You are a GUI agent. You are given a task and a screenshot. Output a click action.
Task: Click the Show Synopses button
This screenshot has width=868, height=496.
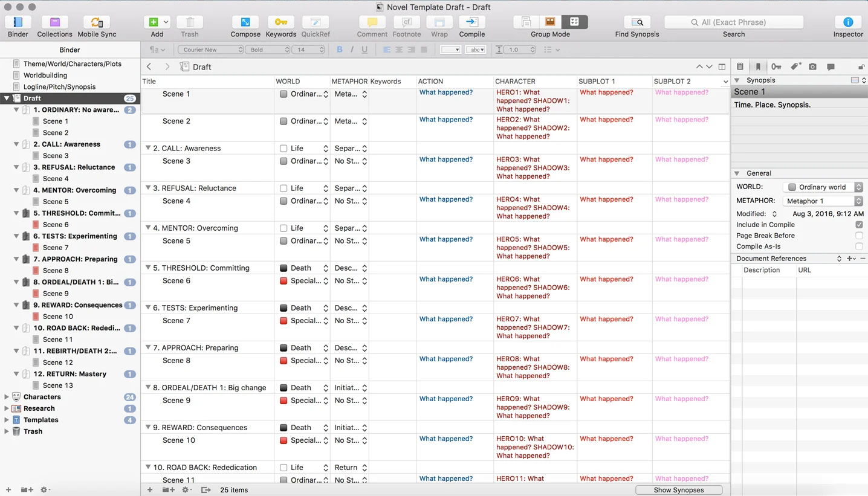tap(679, 490)
